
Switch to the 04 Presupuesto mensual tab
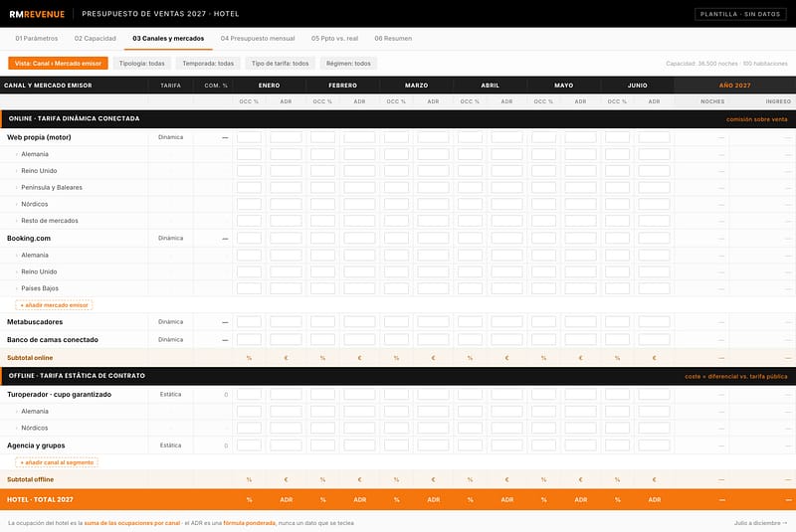pos(258,39)
